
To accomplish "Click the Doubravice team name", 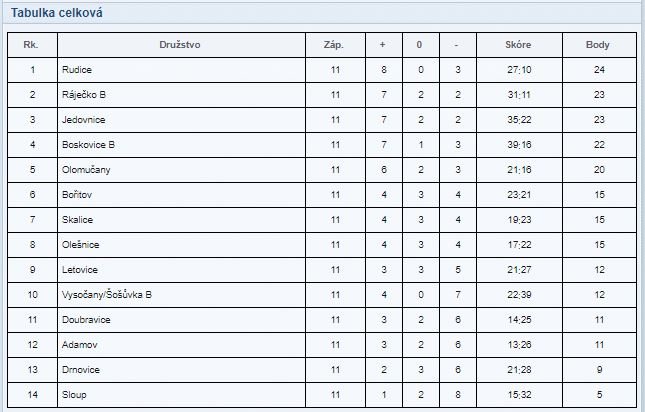I will [86, 320].
